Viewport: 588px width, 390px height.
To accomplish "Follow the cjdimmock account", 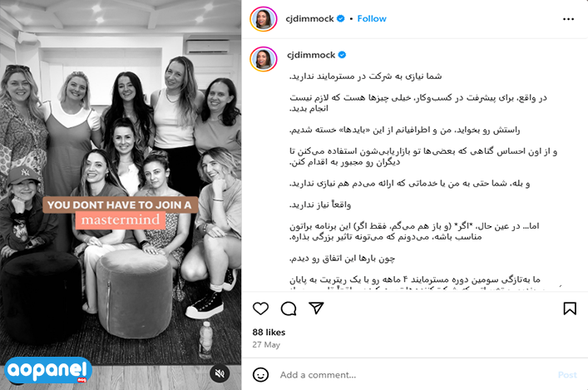I will [x=372, y=19].
